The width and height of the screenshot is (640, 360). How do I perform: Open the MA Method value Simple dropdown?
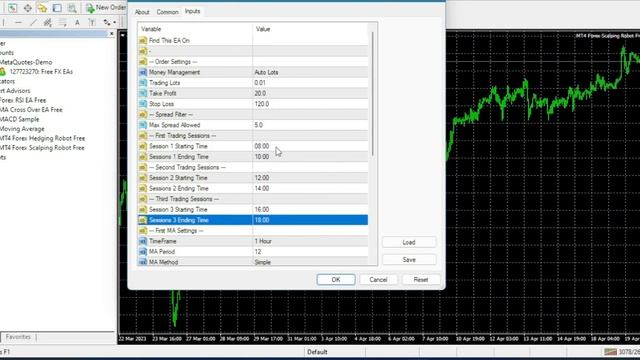tap(310, 262)
